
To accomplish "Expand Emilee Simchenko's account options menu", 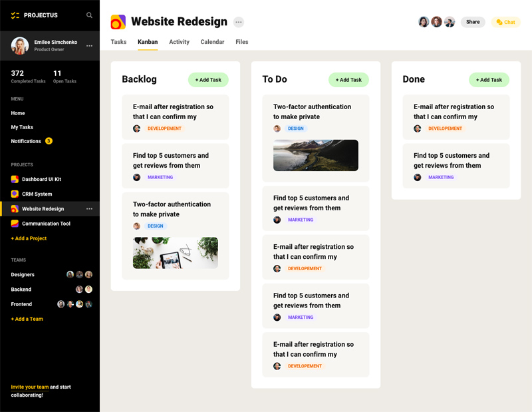I will point(88,45).
